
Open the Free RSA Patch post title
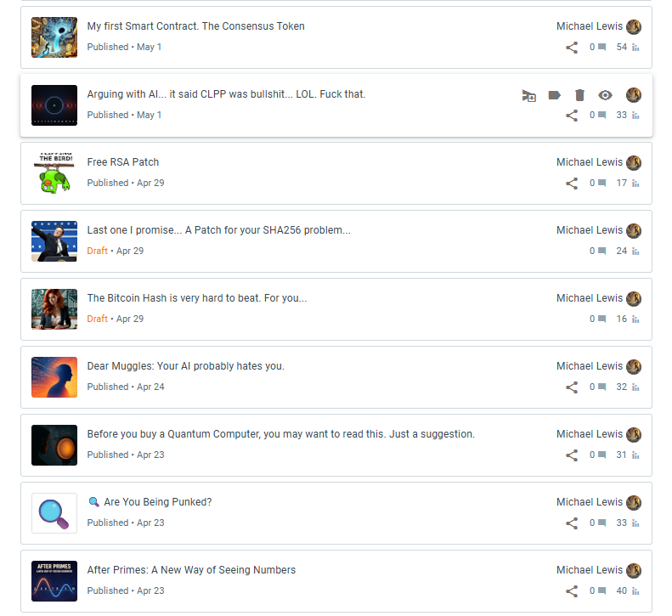tap(123, 162)
